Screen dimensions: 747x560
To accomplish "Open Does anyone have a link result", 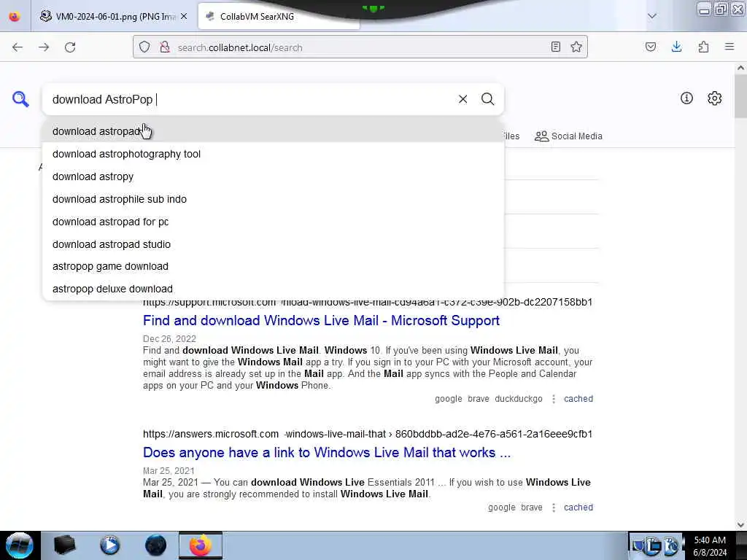I will pyautogui.click(x=326, y=452).
